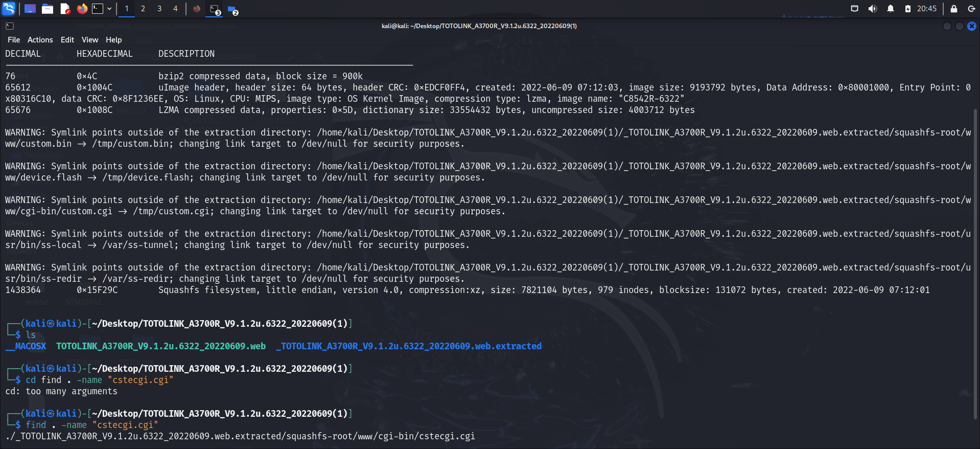Select the grouped file manager taskbar button

pos(232,9)
